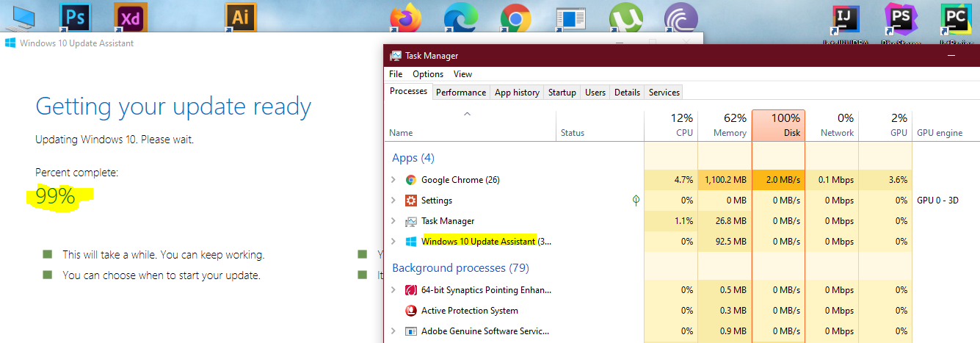
Task: Click the GPU 0 - 3D engine cell
Action: pyautogui.click(x=938, y=201)
